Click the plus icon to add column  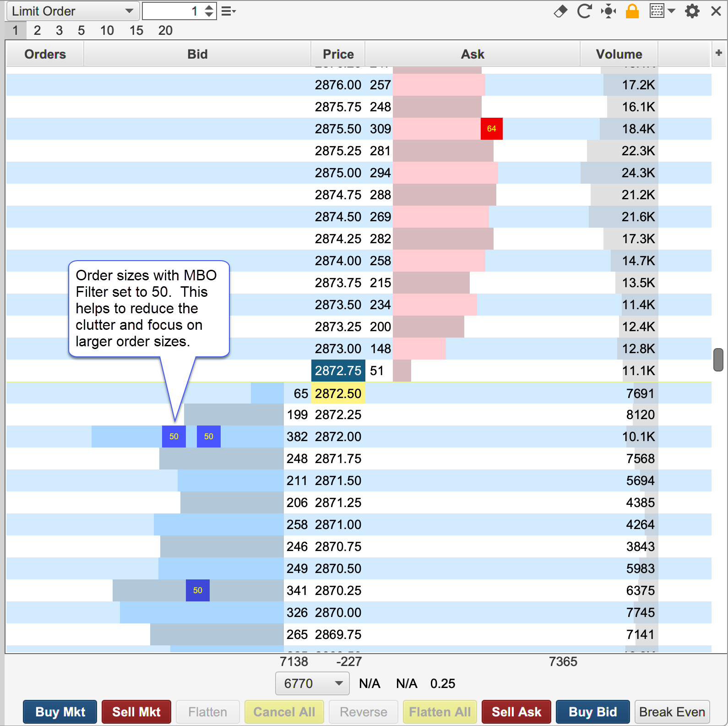coord(718,53)
